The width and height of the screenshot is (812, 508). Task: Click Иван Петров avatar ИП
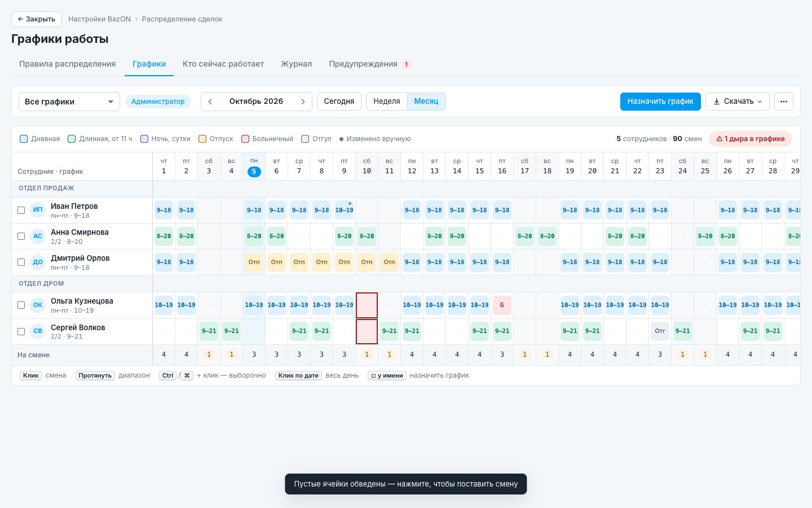pyautogui.click(x=38, y=210)
